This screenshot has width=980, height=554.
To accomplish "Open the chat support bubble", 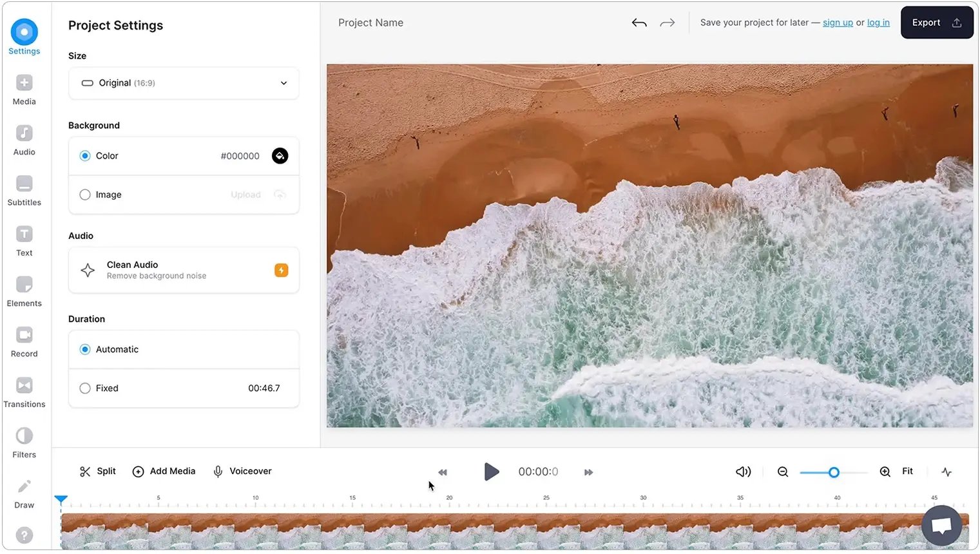I will [x=941, y=526].
